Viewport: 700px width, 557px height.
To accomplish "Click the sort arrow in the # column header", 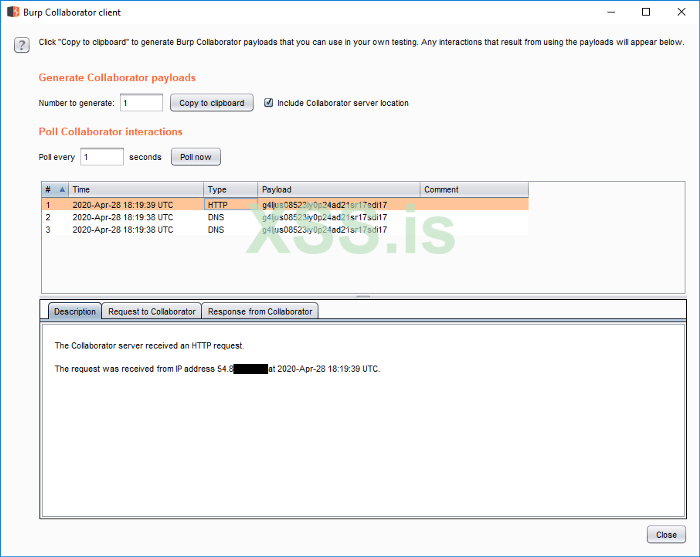I will coord(62,189).
